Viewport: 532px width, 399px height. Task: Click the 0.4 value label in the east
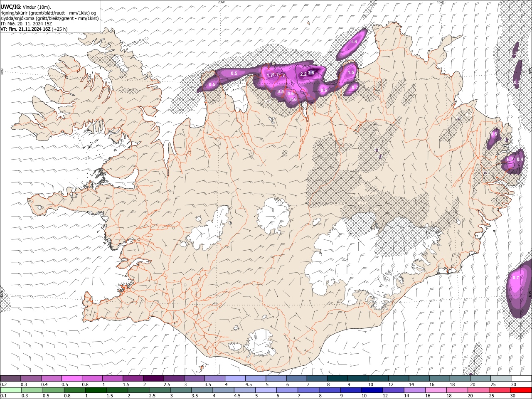pyautogui.click(x=520, y=160)
